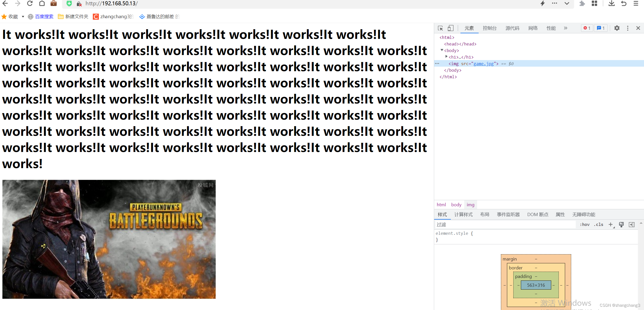
Task: Click the undo restore tab icon
Action: point(624,4)
